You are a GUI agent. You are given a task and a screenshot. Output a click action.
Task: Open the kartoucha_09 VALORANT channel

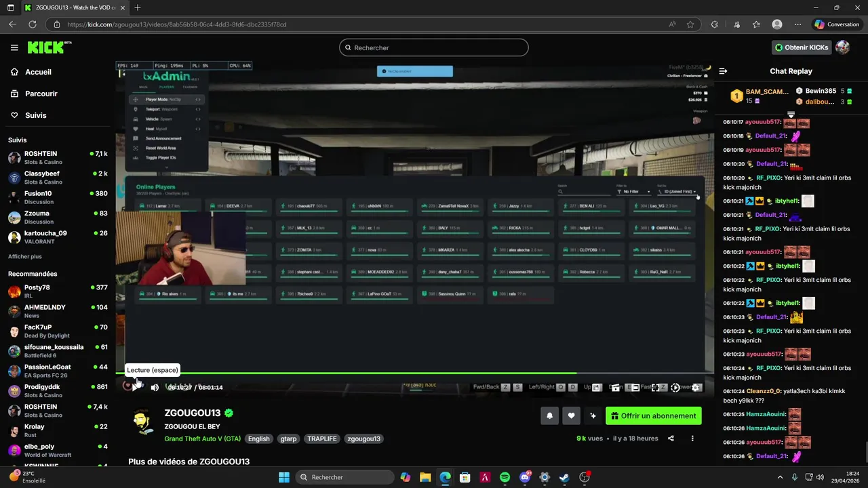click(x=58, y=237)
